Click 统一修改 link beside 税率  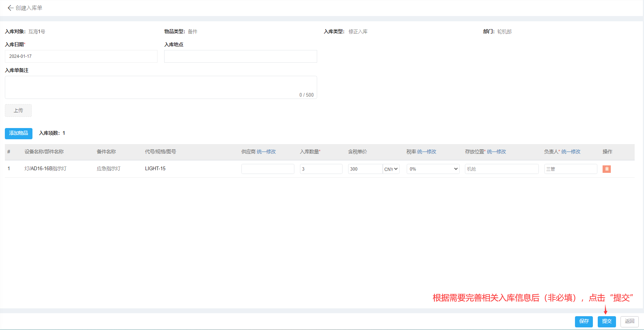426,152
